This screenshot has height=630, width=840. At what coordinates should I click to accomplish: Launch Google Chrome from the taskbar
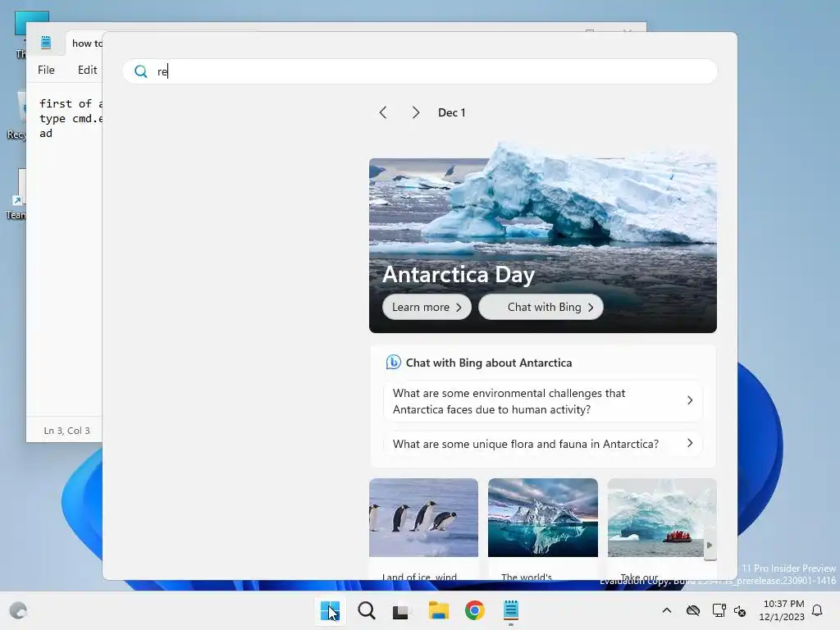point(474,610)
